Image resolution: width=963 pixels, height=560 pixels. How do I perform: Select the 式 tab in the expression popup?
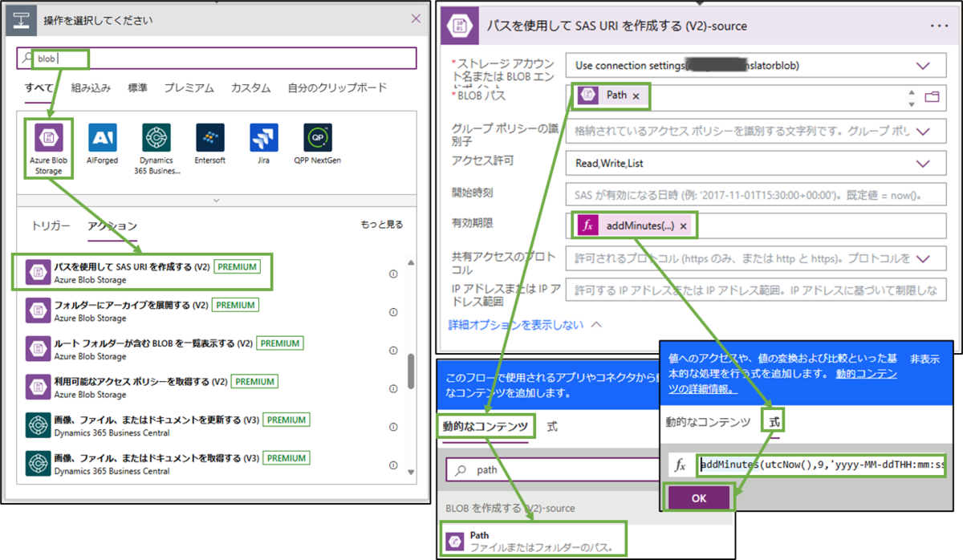pyautogui.click(x=774, y=422)
